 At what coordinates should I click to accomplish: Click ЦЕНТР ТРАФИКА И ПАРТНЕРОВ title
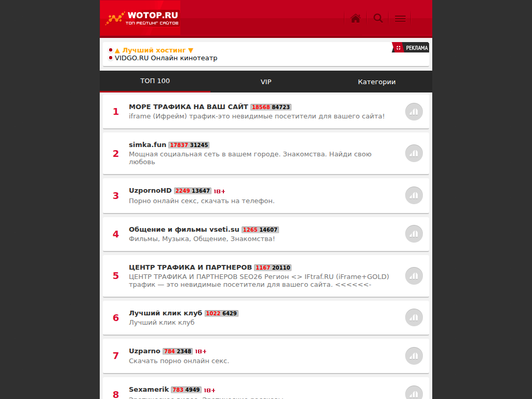tap(190, 268)
